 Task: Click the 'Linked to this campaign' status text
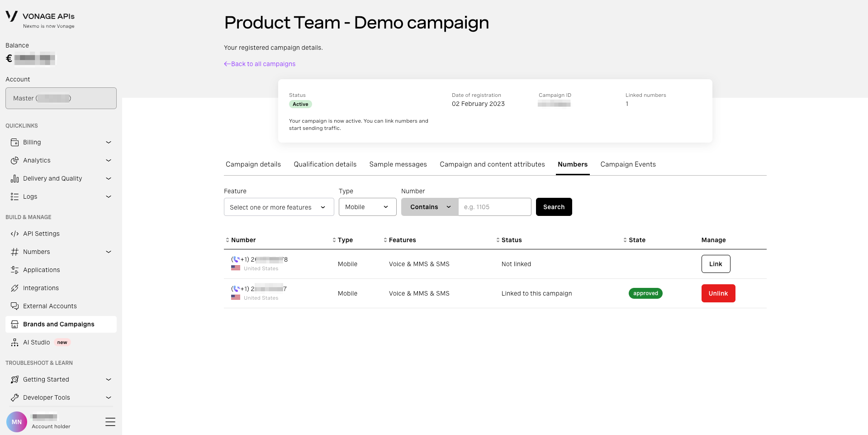coord(536,293)
